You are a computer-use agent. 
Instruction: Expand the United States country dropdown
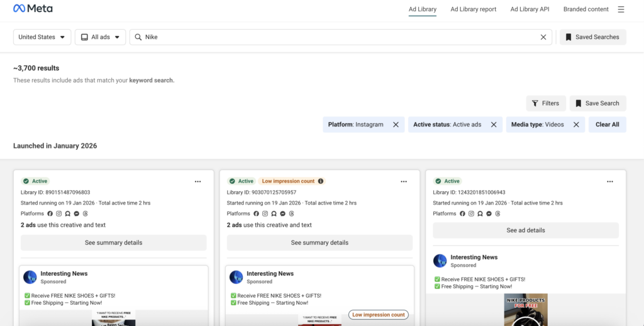click(x=42, y=37)
